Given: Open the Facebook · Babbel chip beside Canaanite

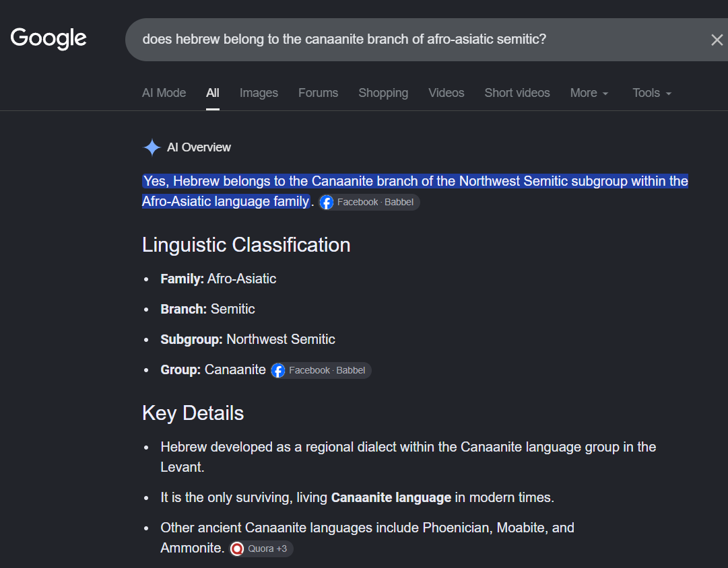Looking at the screenshot, I should pos(321,371).
